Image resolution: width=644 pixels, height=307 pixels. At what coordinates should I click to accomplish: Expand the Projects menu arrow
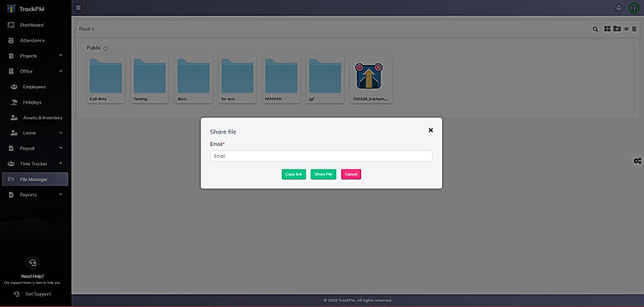[x=61, y=56]
